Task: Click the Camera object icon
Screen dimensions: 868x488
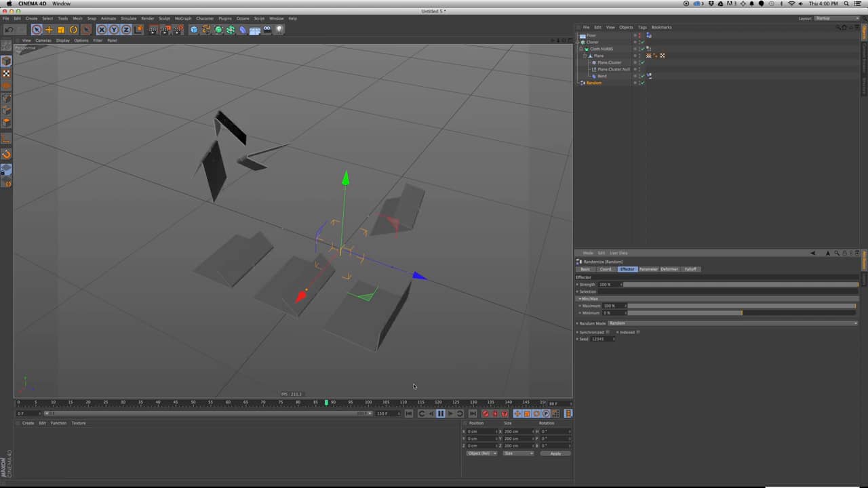Action: point(267,30)
